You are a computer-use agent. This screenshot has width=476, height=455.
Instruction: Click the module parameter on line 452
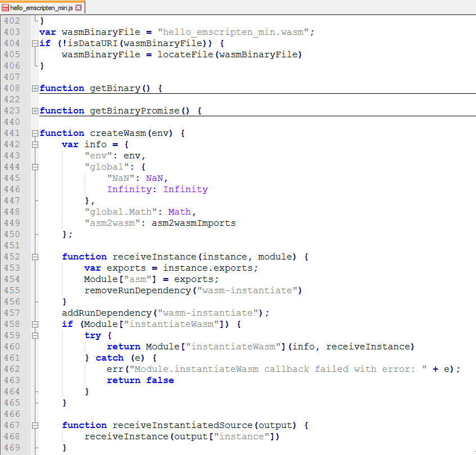(274, 257)
